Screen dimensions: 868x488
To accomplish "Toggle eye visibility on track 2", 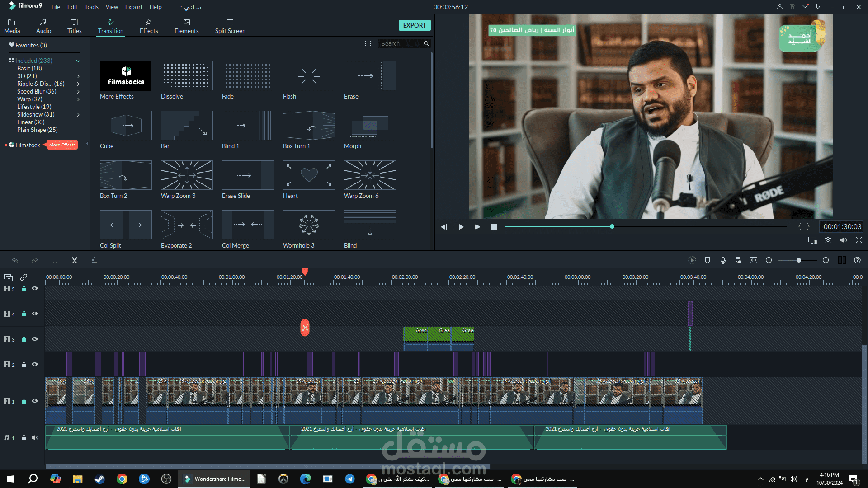I will tap(34, 364).
